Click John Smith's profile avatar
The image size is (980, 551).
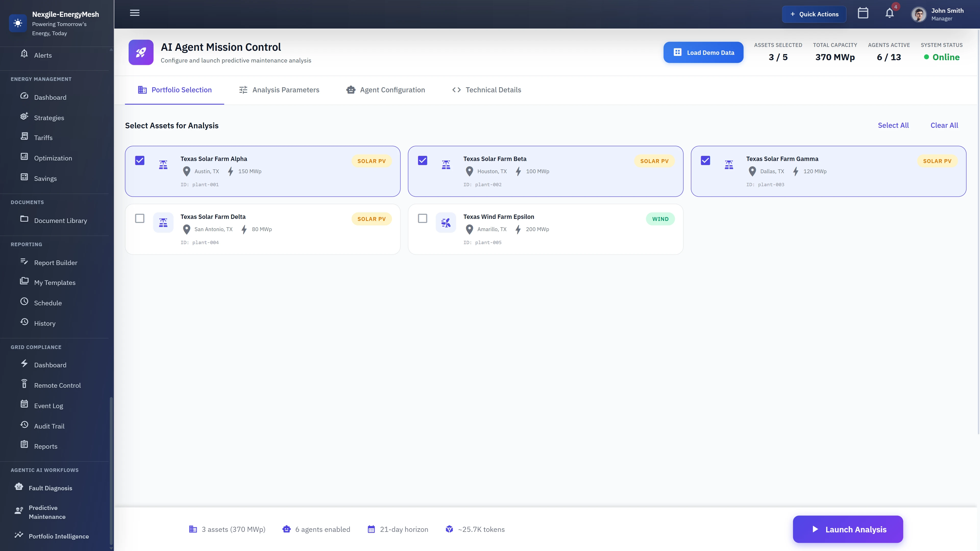(918, 15)
